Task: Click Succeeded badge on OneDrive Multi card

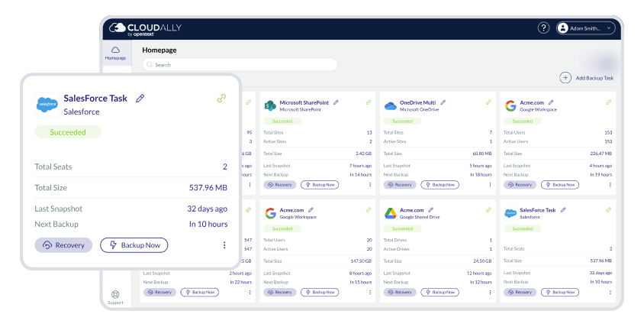Action: tap(402, 122)
